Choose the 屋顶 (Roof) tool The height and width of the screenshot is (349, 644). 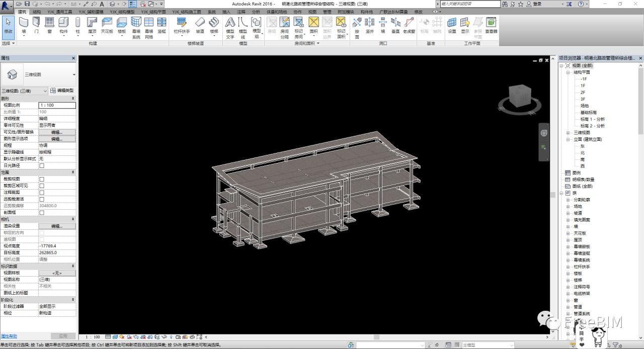coord(92,25)
